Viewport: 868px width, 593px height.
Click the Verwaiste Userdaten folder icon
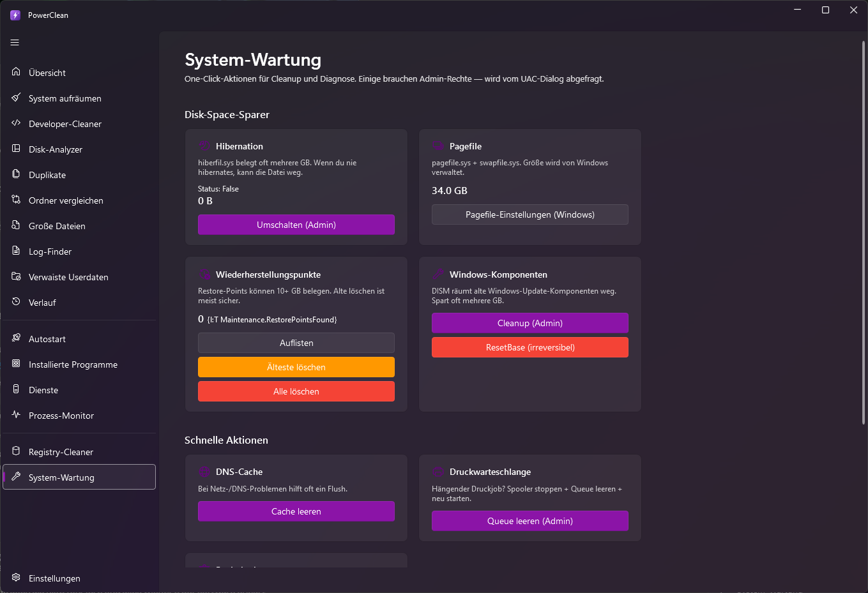[16, 276]
